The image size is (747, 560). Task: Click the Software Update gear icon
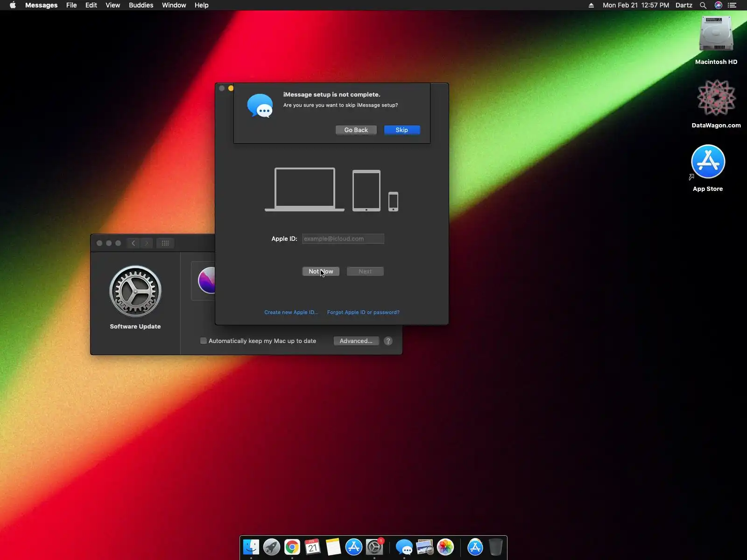[135, 292]
